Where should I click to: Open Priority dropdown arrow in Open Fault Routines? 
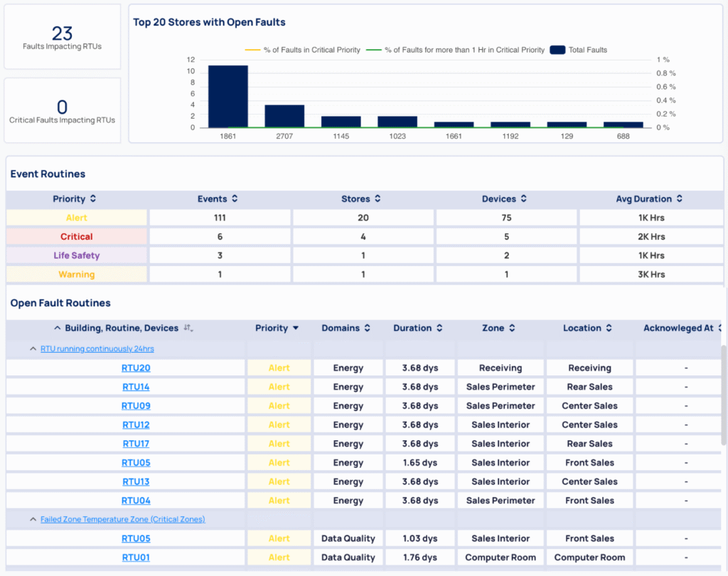(x=296, y=329)
